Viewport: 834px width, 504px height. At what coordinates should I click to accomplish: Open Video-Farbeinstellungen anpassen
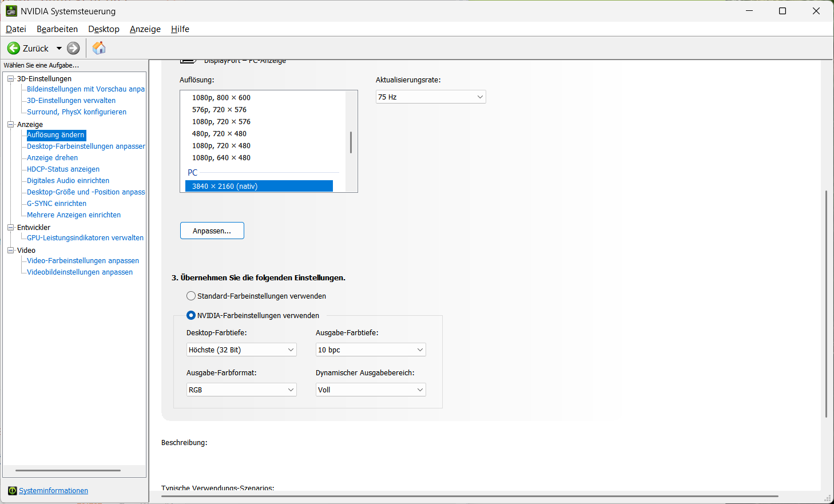83,261
